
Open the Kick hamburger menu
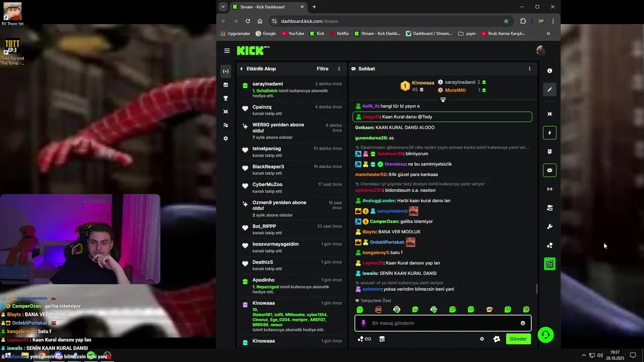[x=227, y=51]
